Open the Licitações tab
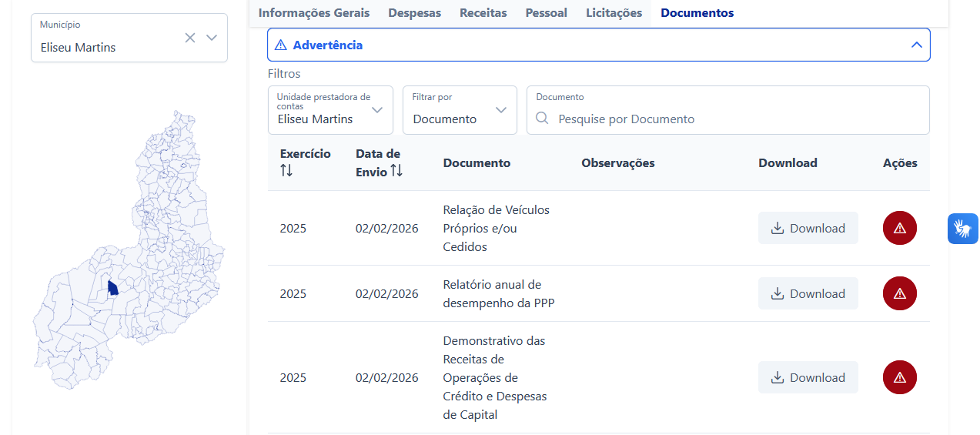The image size is (980, 435). [614, 12]
